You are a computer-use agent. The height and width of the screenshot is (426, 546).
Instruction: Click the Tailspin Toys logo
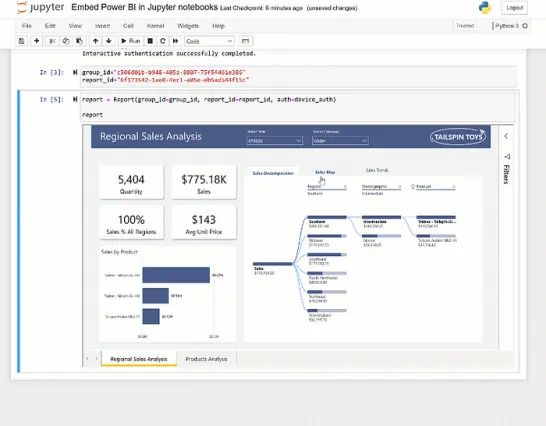pyautogui.click(x=458, y=137)
